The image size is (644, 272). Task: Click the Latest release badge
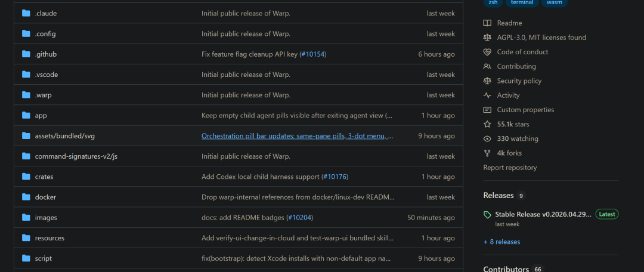pyautogui.click(x=606, y=214)
